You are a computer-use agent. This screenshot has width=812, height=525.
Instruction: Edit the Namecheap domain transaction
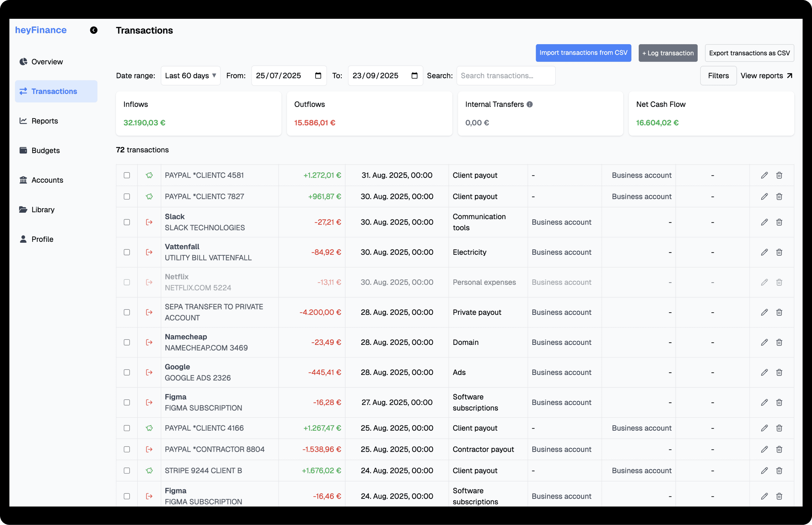pyautogui.click(x=764, y=342)
